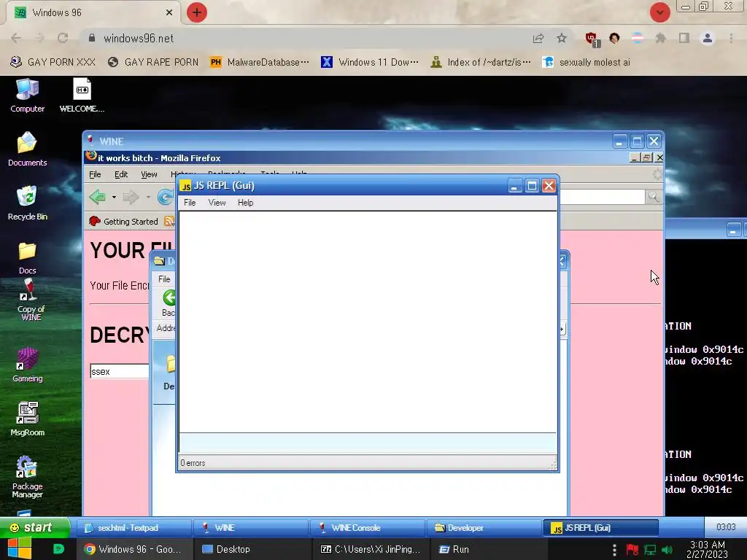The height and width of the screenshot is (560, 747).
Task: Toggle the Chrome side panel icon
Action: (x=684, y=38)
